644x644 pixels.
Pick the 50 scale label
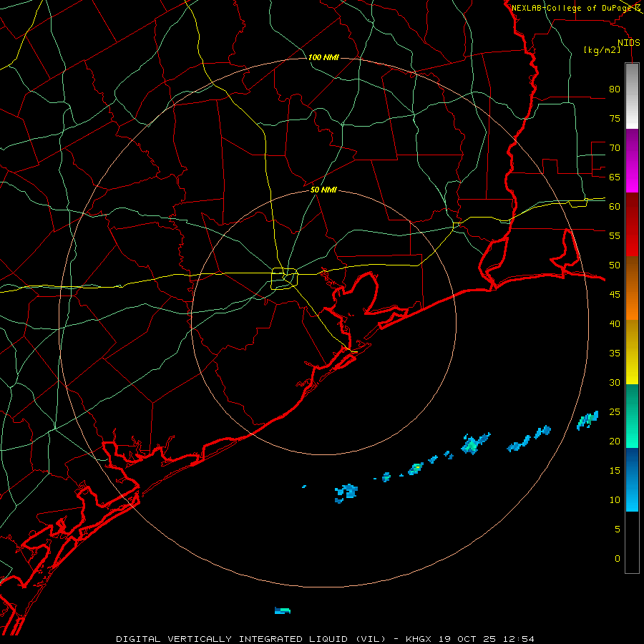pyautogui.click(x=615, y=265)
